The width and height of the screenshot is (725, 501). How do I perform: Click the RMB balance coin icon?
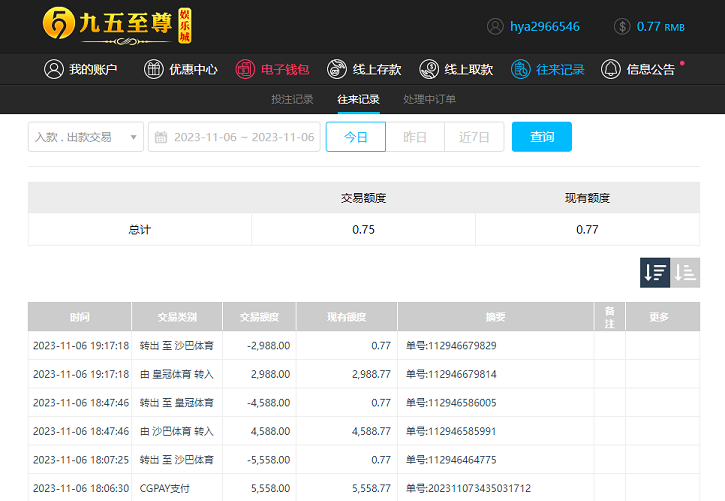pyautogui.click(x=622, y=27)
